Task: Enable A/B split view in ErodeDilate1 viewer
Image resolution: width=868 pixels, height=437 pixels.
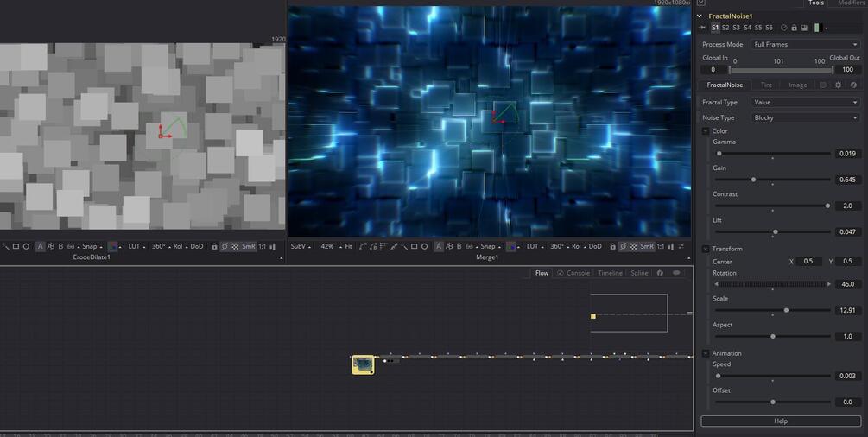Action: coord(50,246)
